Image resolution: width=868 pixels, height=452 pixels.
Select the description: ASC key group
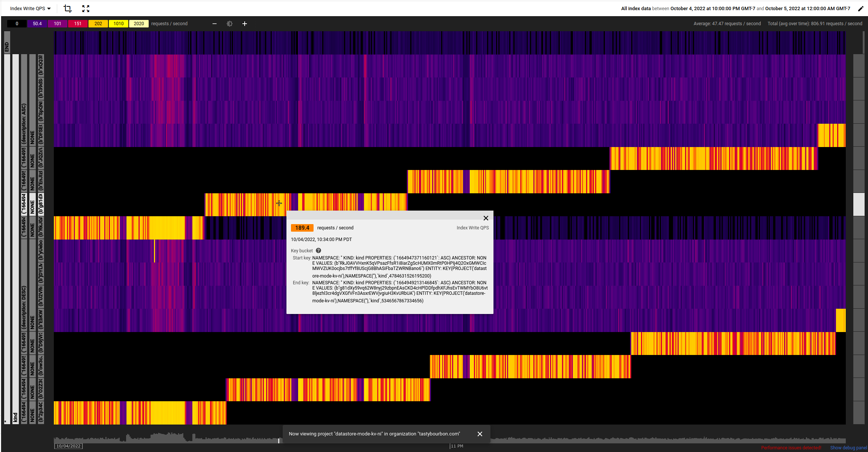[x=24, y=124]
